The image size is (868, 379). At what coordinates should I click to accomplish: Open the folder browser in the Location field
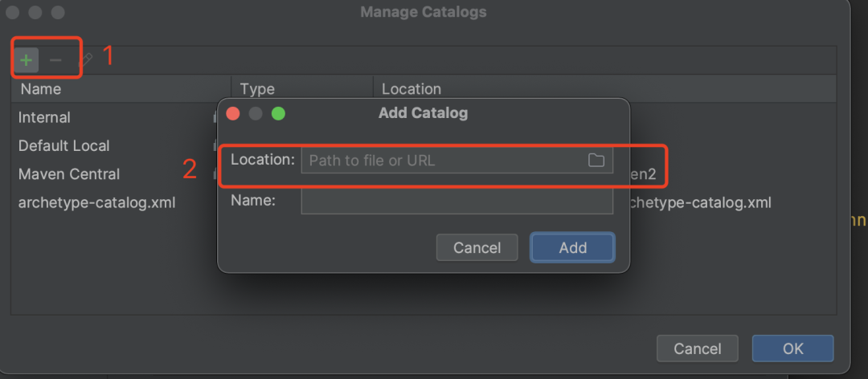[596, 160]
